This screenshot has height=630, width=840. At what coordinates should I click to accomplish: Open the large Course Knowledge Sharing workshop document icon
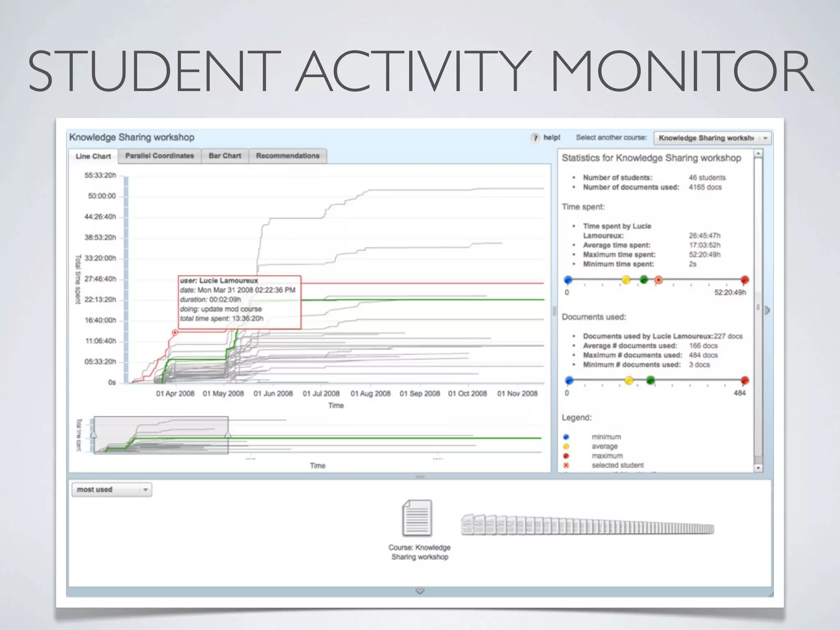(417, 518)
